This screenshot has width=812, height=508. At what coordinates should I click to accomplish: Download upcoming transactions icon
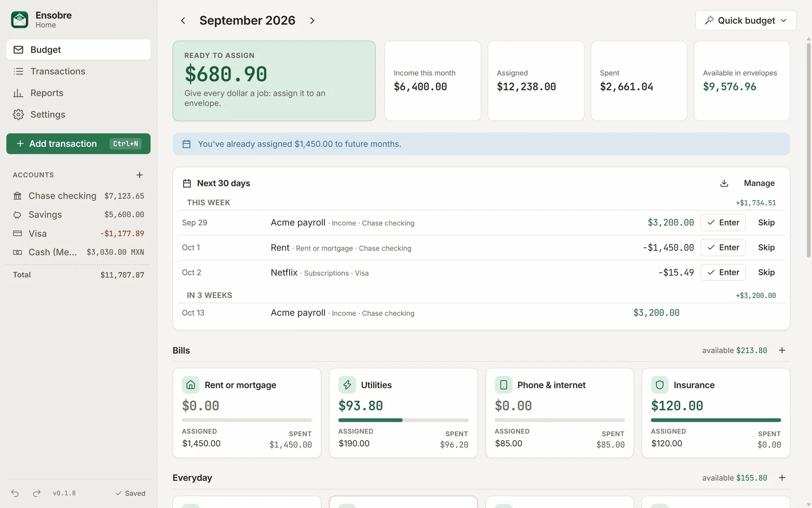(724, 183)
